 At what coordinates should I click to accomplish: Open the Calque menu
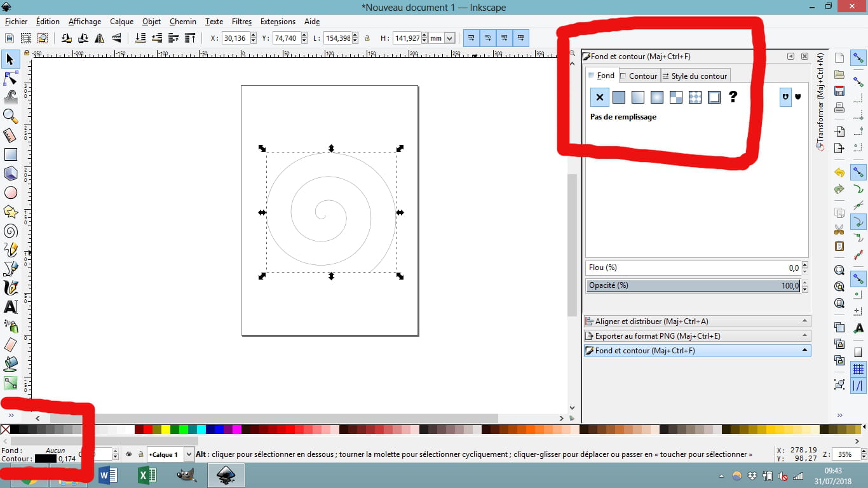(x=121, y=22)
